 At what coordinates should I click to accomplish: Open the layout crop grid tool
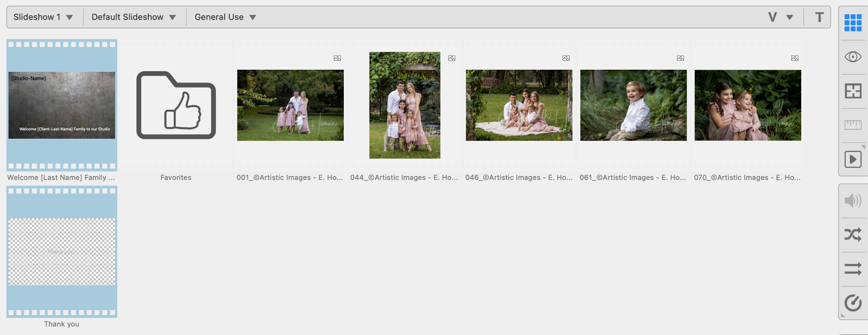[853, 91]
